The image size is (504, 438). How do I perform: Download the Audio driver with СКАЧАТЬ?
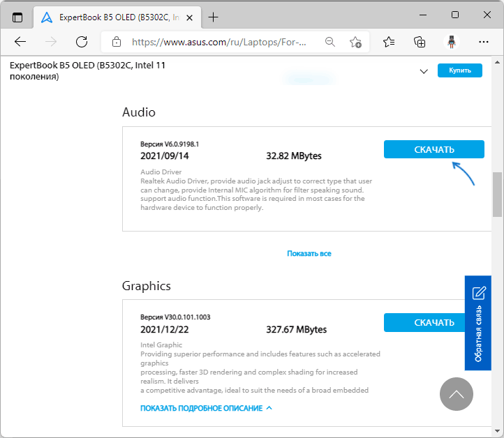434,149
